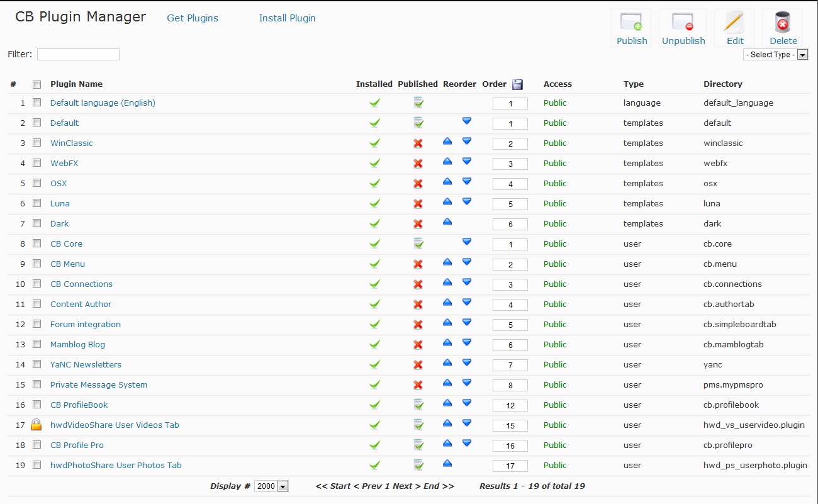Click the Edit pencil icon
Image resolution: width=818 pixels, height=504 pixels.
tap(734, 22)
